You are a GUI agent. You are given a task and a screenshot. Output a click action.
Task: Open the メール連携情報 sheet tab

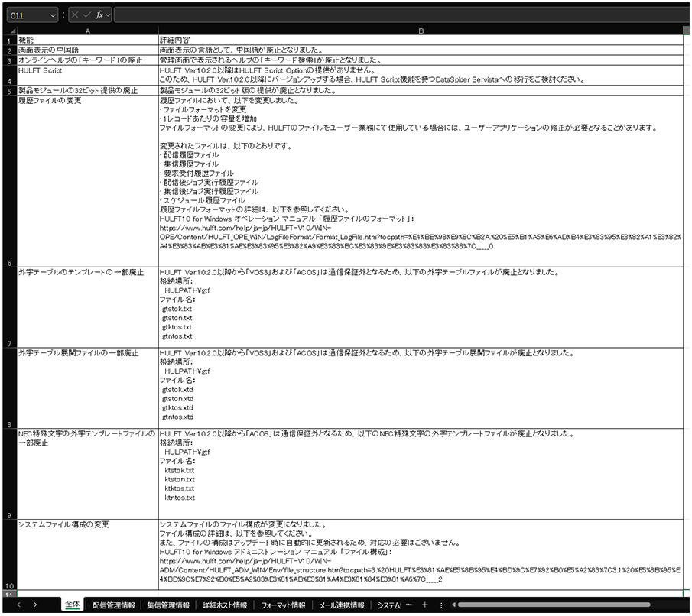(x=343, y=605)
